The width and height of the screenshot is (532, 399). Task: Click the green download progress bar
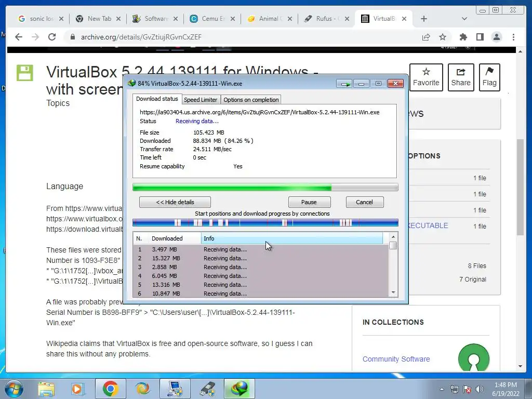point(265,187)
